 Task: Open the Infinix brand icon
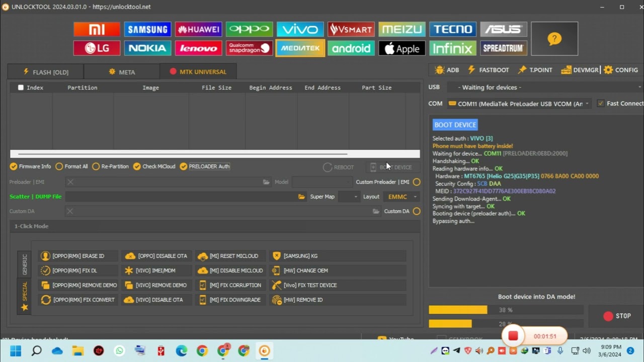(452, 48)
